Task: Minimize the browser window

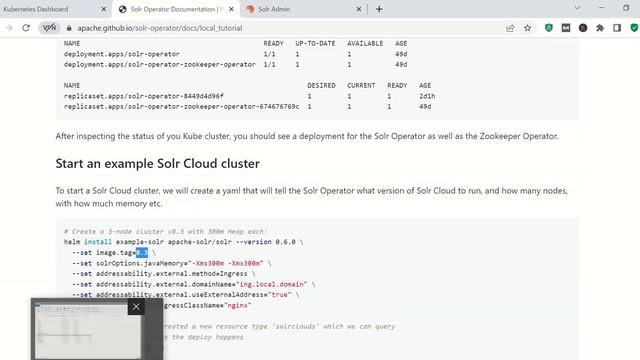Action: [x=601, y=8]
